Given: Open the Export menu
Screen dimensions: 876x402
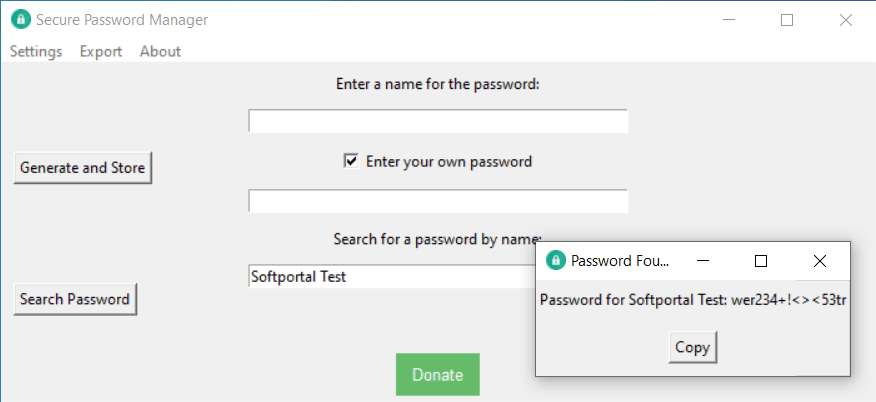Looking at the screenshot, I should click(x=101, y=51).
